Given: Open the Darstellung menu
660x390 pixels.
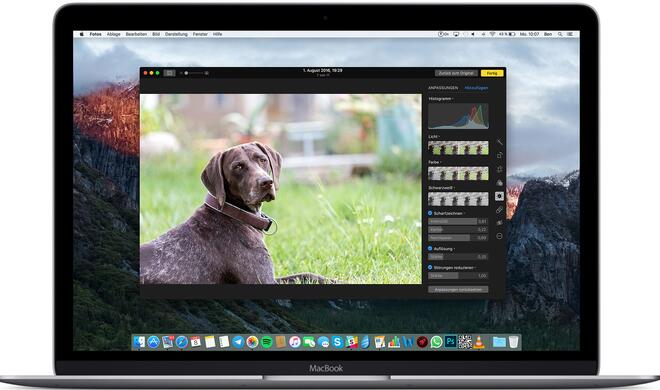Looking at the screenshot, I should coord(176,34).
